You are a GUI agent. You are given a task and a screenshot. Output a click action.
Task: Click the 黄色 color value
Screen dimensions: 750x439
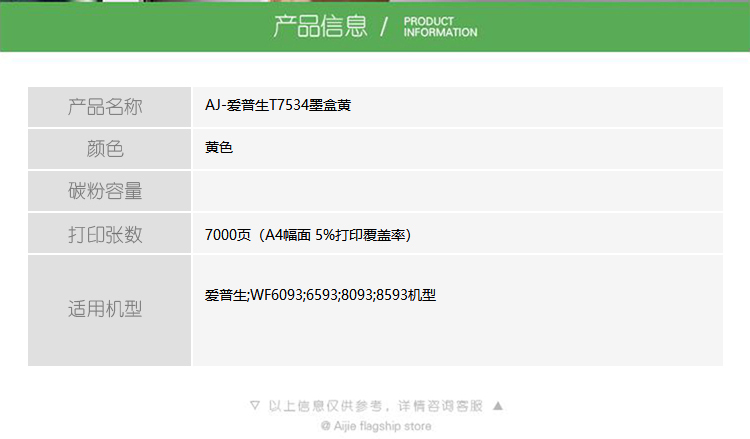(219, 148)
